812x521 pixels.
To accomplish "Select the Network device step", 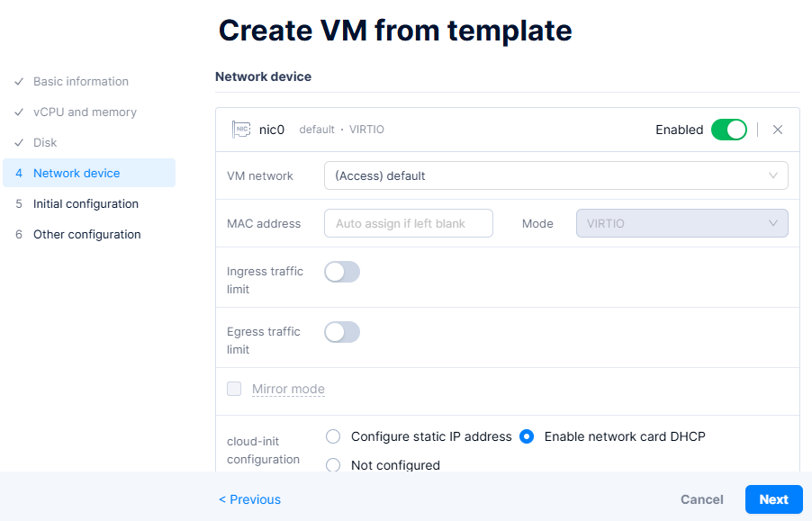I will (77, 174).
